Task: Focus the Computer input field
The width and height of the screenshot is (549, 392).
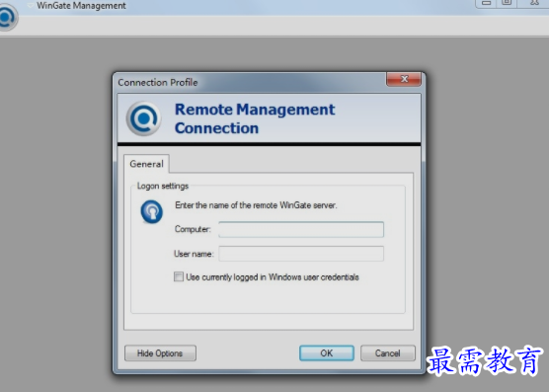Action: [301, 230]
